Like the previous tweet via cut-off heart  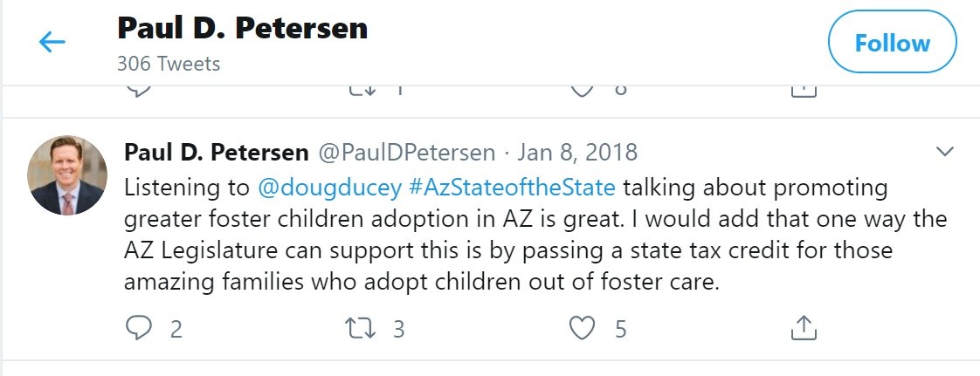tap(582, 89)
